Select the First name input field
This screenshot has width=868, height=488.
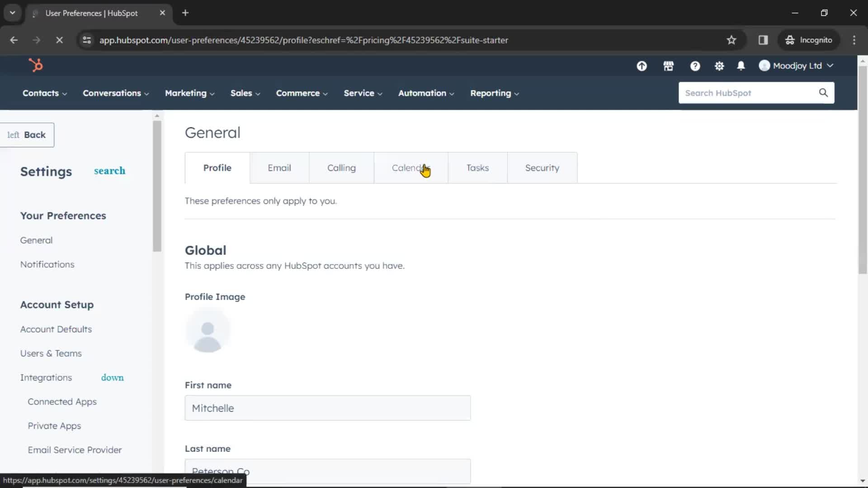point(327,408)
